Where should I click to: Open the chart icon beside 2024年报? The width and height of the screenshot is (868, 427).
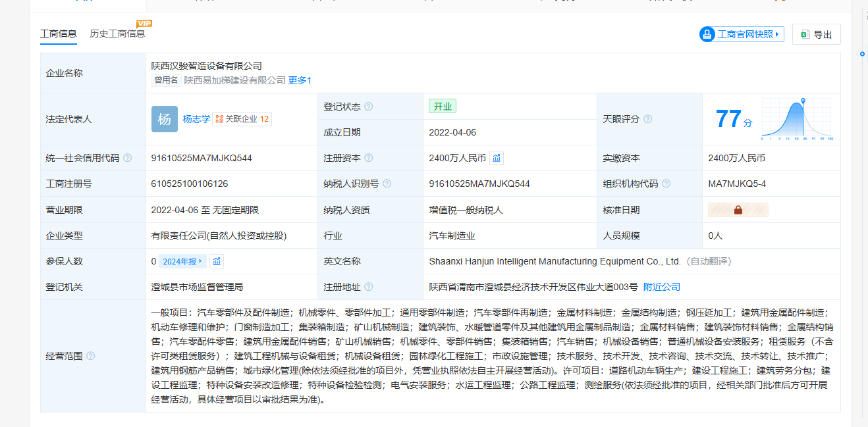217,261
